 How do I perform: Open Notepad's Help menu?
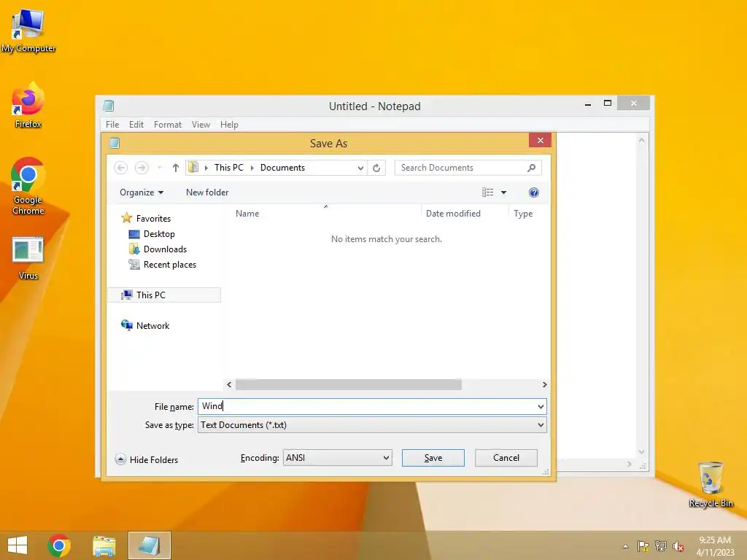click(229, 124)
